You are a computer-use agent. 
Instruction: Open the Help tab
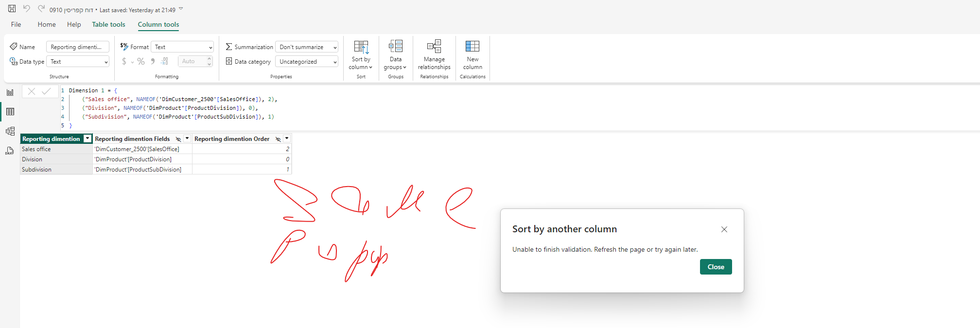tap(74, 24)
